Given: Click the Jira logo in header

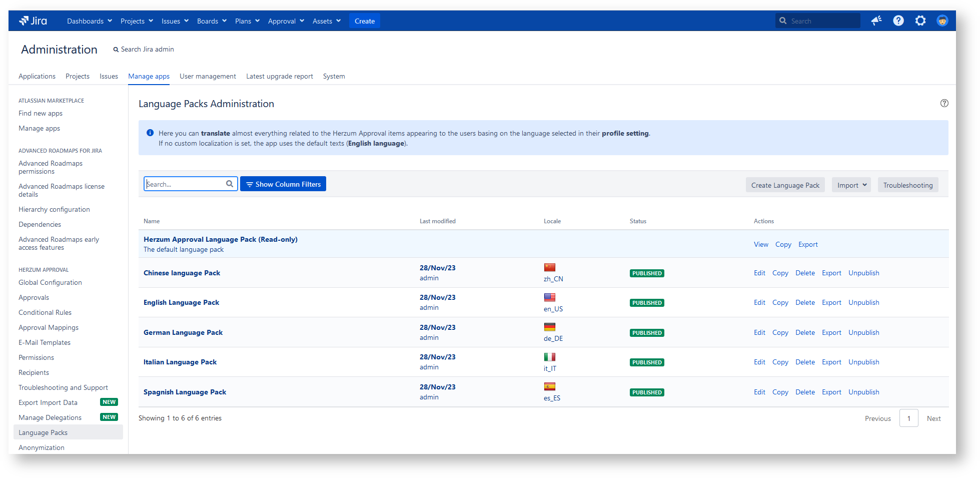Looking at the screenshot, I should [33, 21].
